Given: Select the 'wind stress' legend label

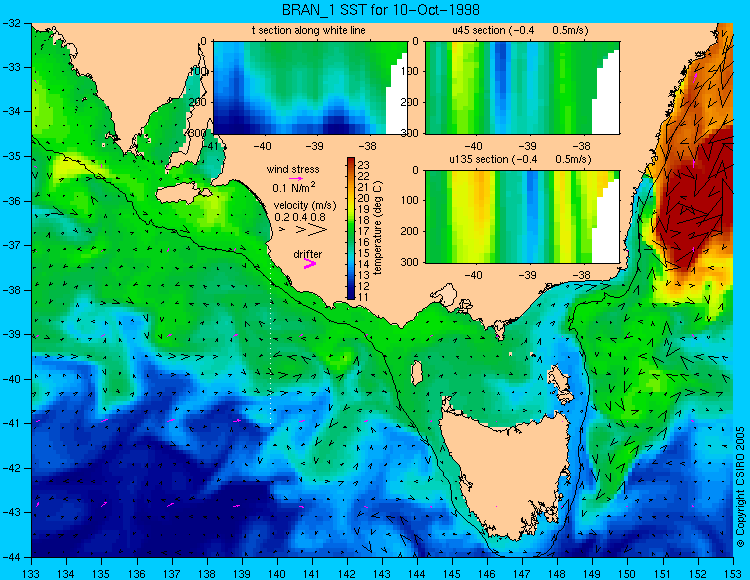Looking at the screenshot, I should [293, 169].
